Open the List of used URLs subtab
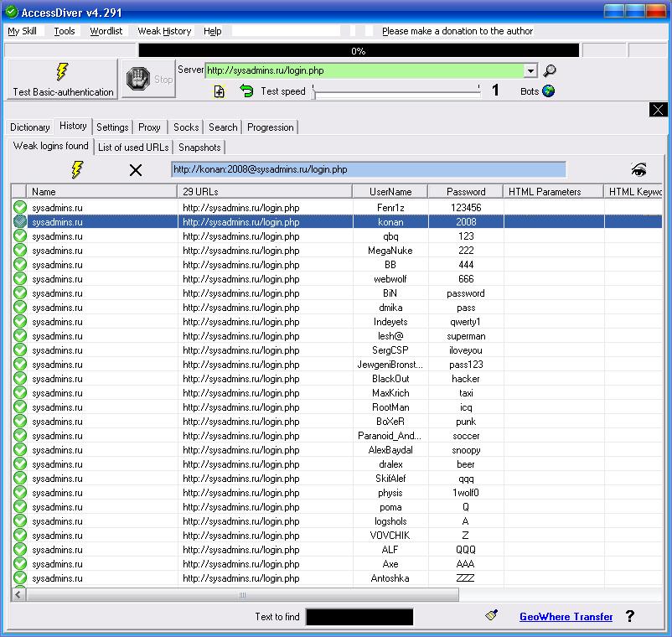Viewport: 672px width, 637px height. (133, 148)
